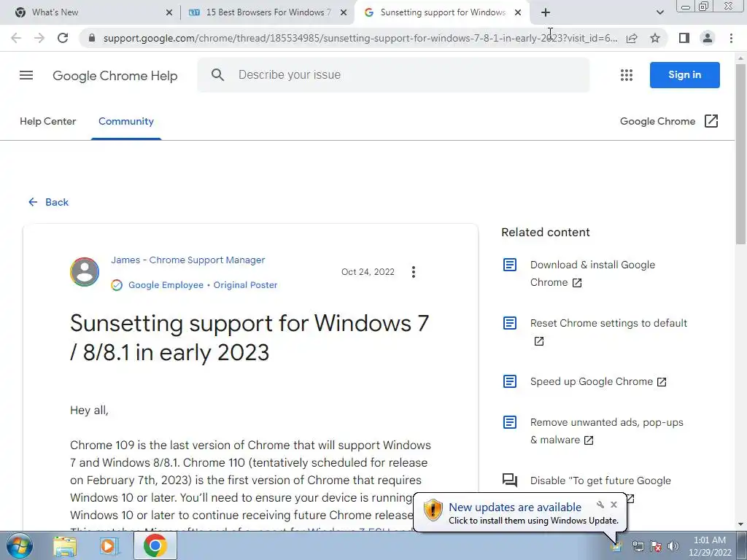
Task: Click article icon beside Download & install
Action: 510,265
